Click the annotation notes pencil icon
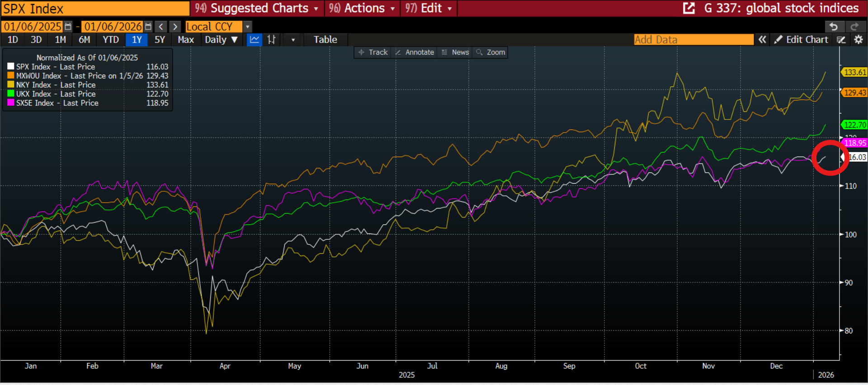This screenshot has height=385, width=868. [x=841, y=40]
